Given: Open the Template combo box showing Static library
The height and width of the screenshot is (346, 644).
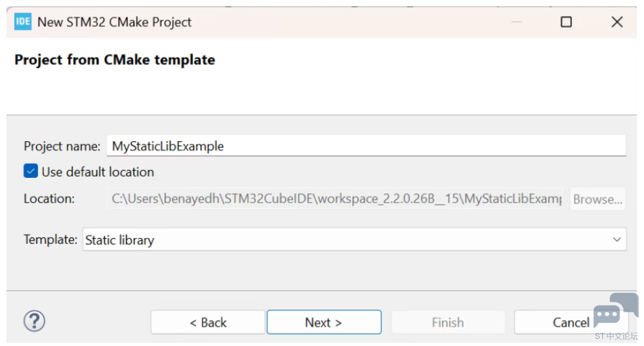Looking at the screenshot, I should (355, 239).
